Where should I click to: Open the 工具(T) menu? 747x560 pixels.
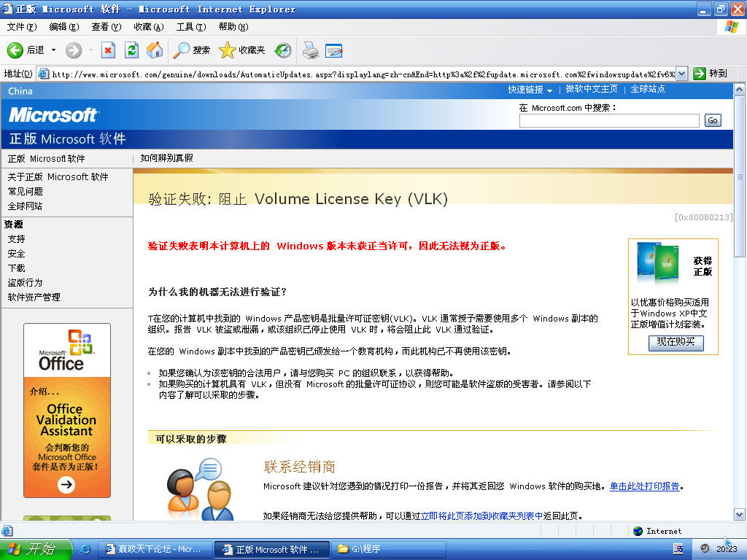(x=191, y=27)
